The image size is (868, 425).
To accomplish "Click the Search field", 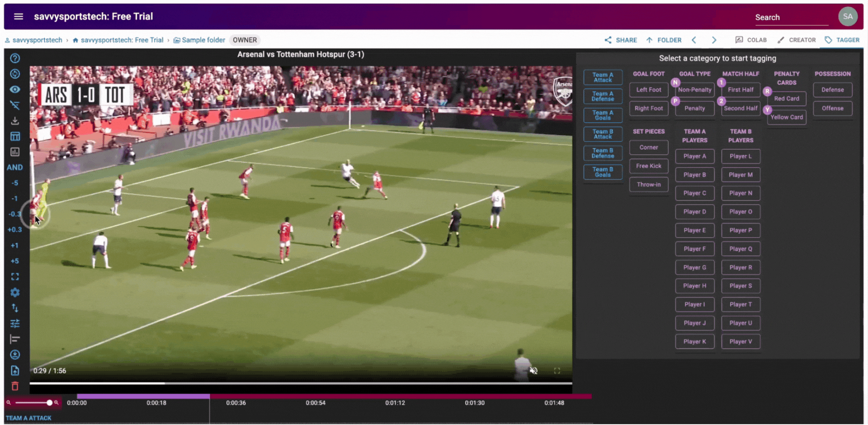I will pyautogui.click(x=791, y=18).
